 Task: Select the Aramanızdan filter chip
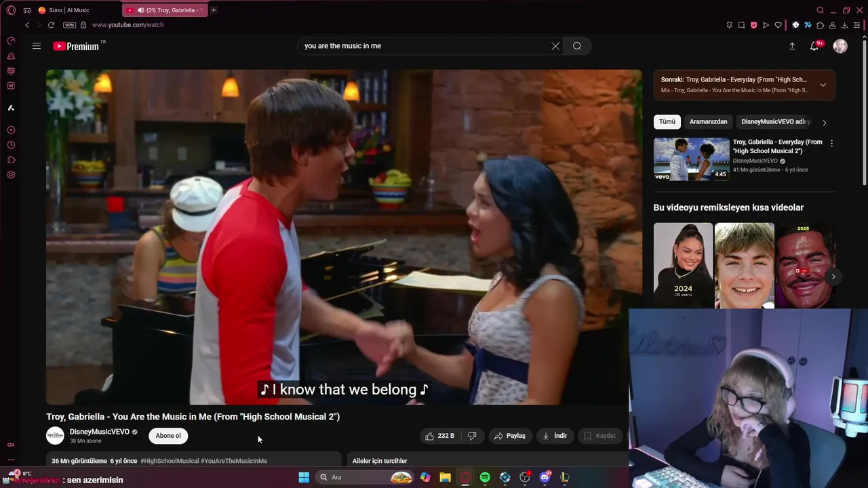[708, 122]
